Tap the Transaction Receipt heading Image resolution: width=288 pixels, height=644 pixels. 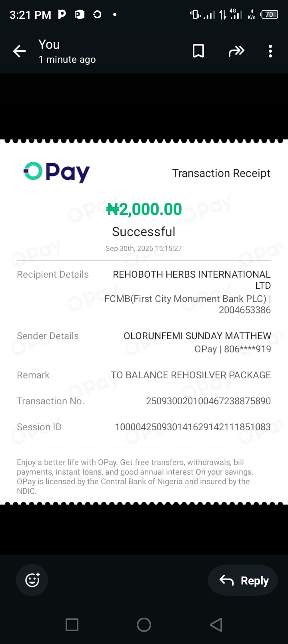[221, 173]
